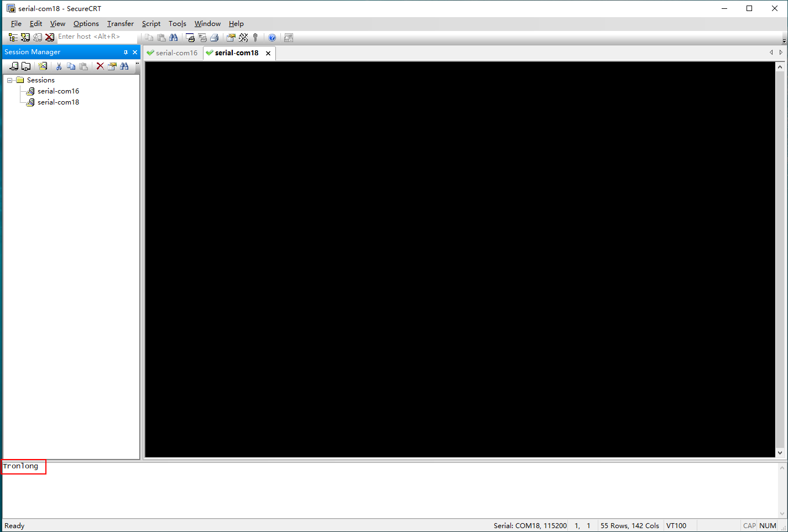Viewport: 788px width, 532px height.
Task: Open the Script menu
Action: coord(151,24)
